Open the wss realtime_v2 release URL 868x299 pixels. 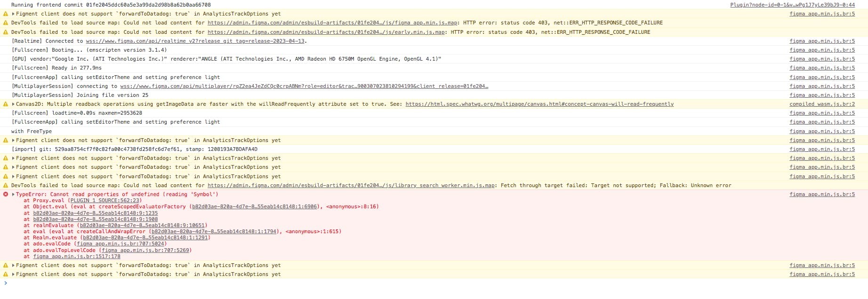[195, 41]
